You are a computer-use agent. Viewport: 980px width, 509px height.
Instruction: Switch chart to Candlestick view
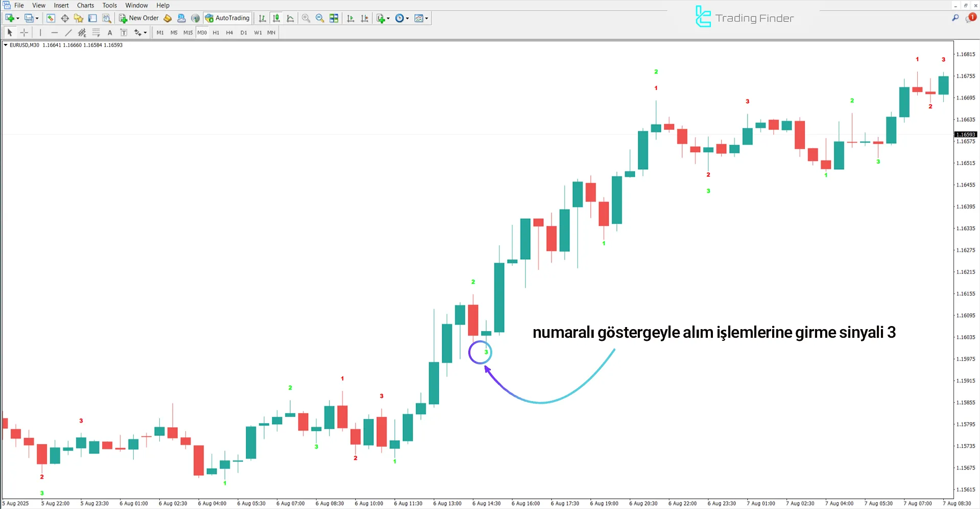click(276, 18)
